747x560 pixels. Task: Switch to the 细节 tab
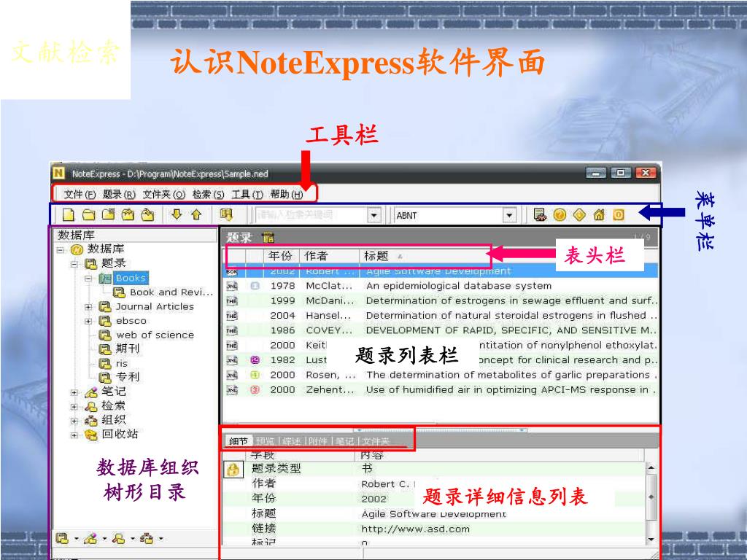239,441
